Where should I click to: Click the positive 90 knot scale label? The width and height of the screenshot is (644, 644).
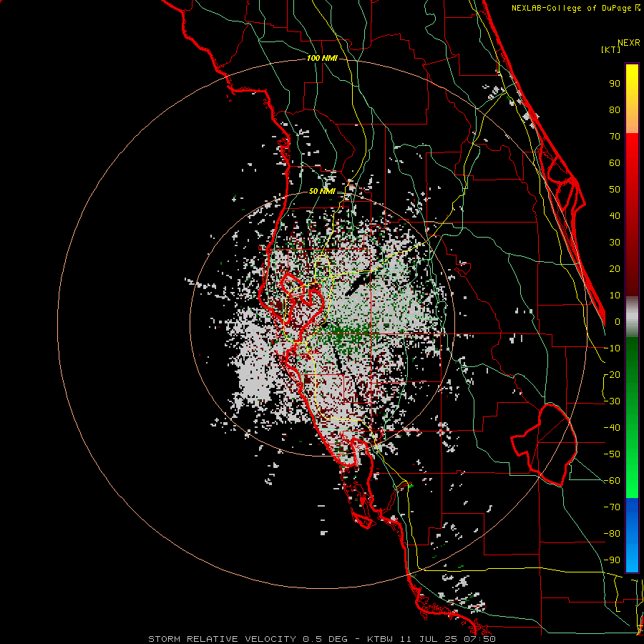615,84
